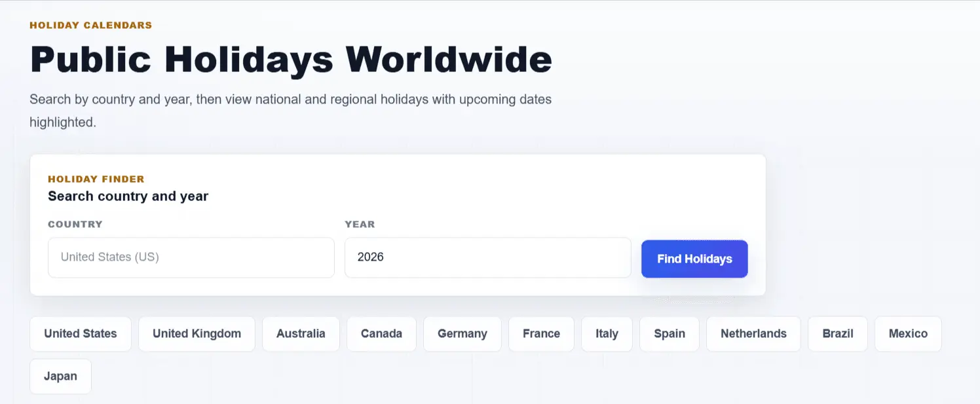Click the Search country and year title
Screen dimensions: 980x404
coord(128,196)
